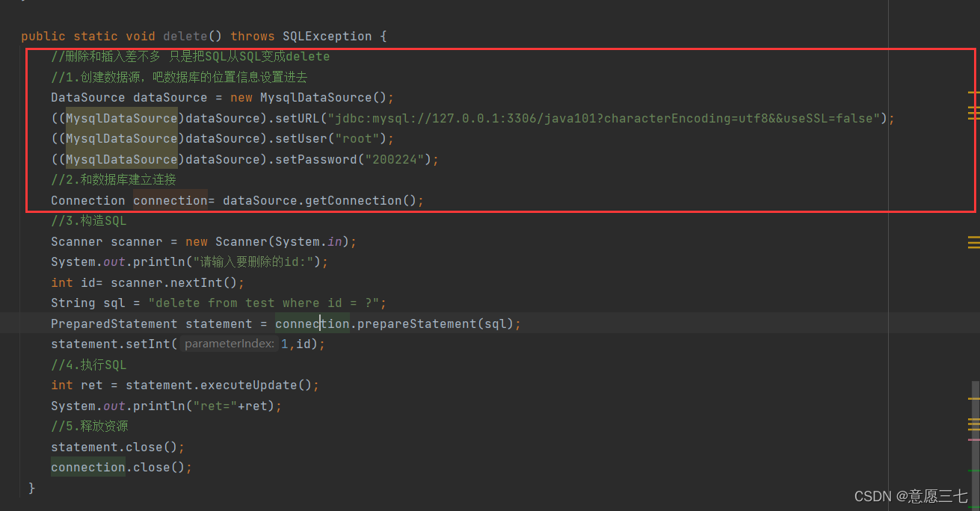980x511 pixels.
Task: Click the parameterIndex: inlay hint
Action: click(229, 344)
